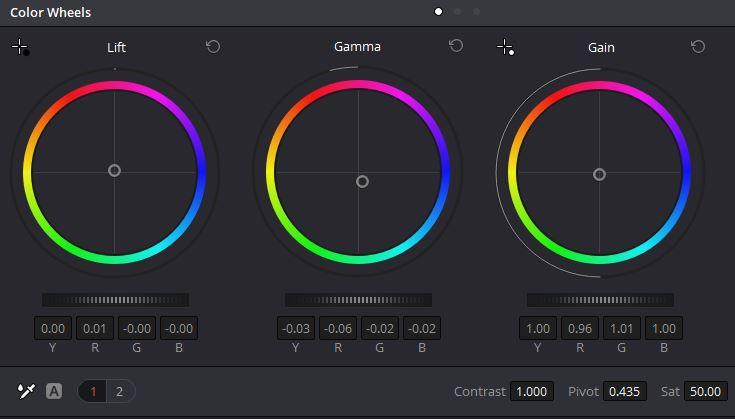Reset the Gamma color wheel
This screenshot has width=735, height=419.
pos(456,46)
